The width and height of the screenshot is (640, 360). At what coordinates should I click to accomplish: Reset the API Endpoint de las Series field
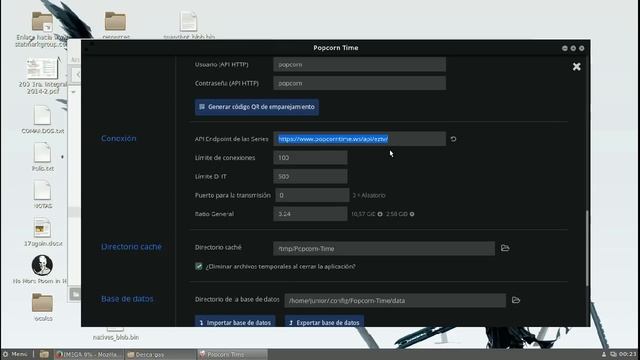[453, 139]
